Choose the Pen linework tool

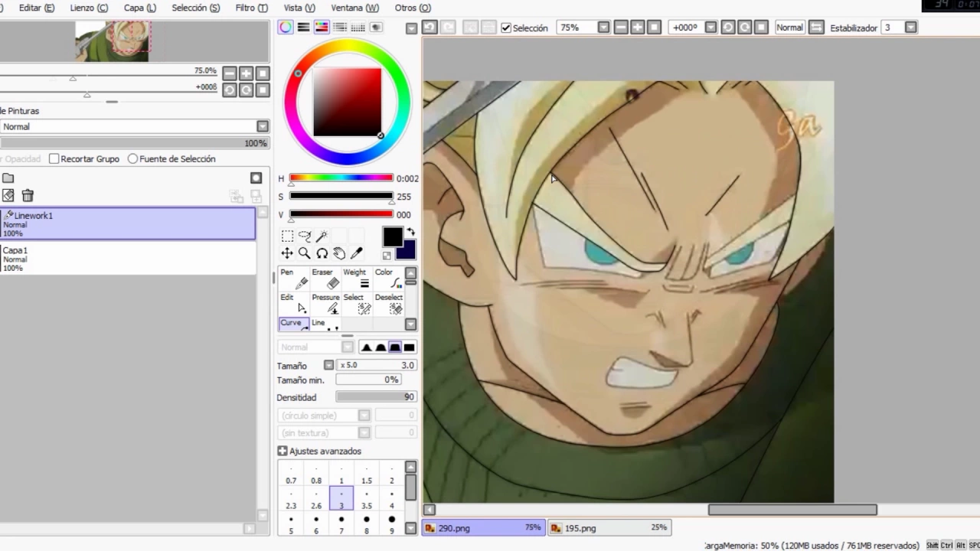click(x=293, y=279)
